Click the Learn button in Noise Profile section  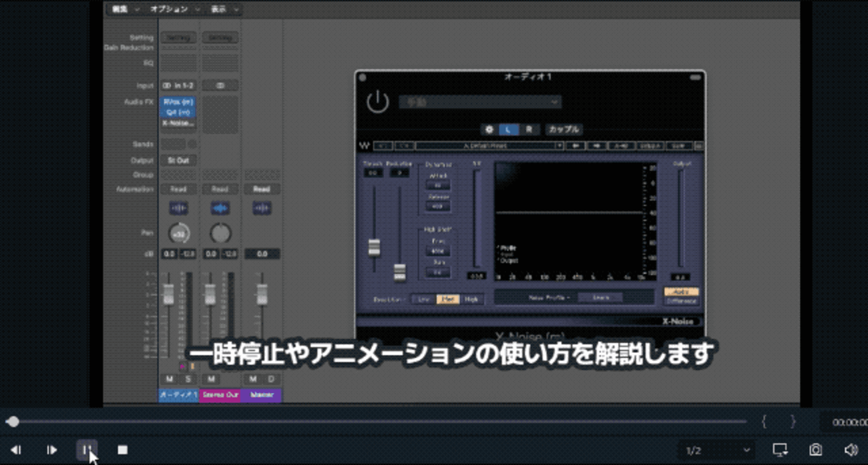598,296
